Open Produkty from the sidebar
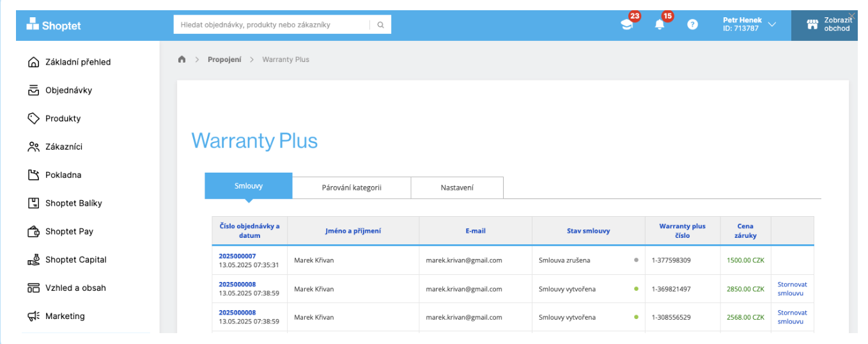 point(63,118)
